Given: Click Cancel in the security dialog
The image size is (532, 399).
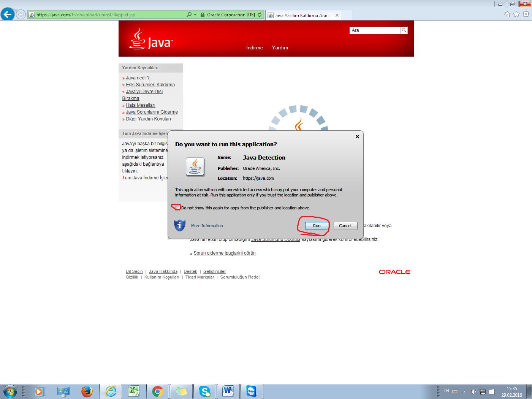Looking at the screenshot, I should (x=345, y=226).
